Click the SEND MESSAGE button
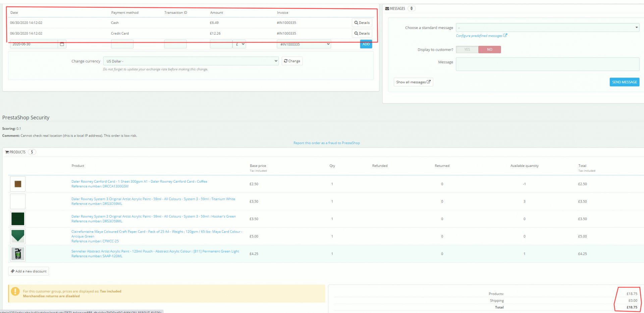 [x=624, y=82]
